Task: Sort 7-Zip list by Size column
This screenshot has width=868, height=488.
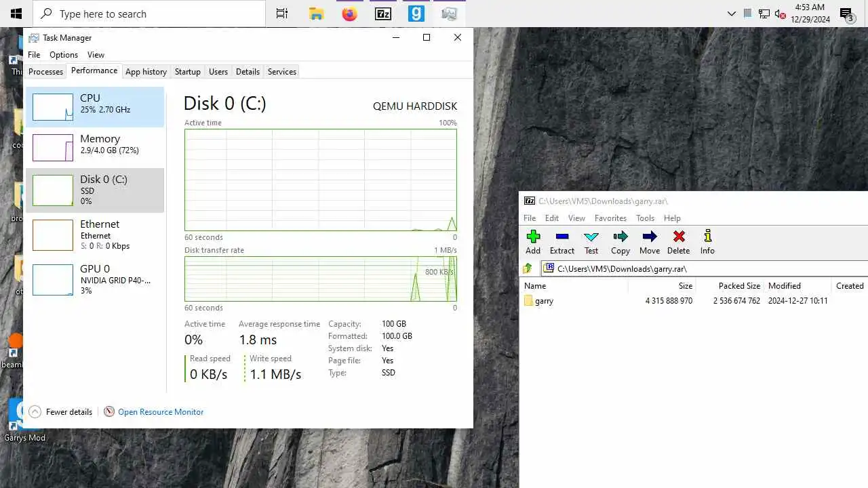Action: 661,286
